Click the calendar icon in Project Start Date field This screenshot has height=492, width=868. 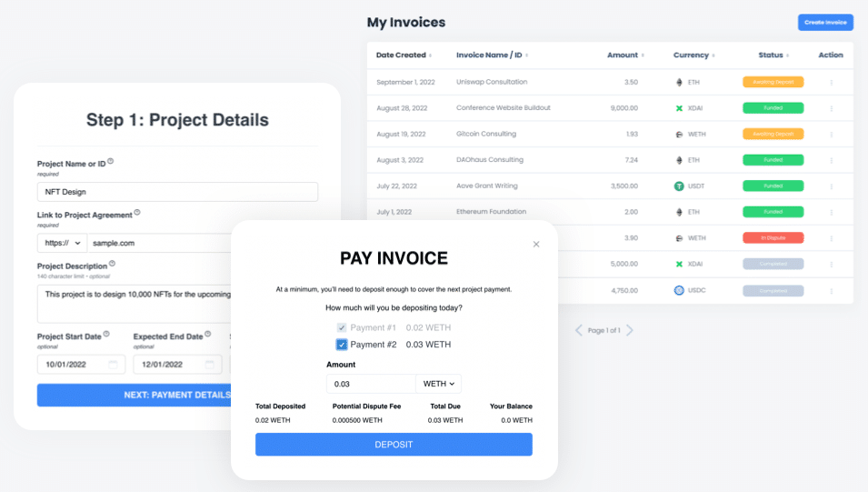click(x=113, y=365)
